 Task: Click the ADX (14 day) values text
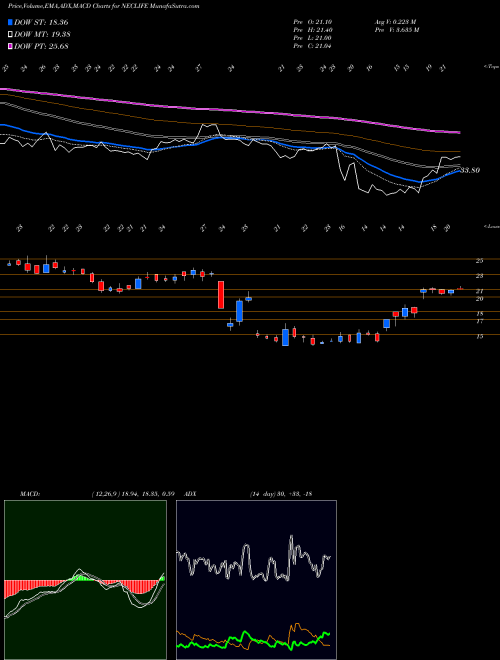[x=281, y=494]
